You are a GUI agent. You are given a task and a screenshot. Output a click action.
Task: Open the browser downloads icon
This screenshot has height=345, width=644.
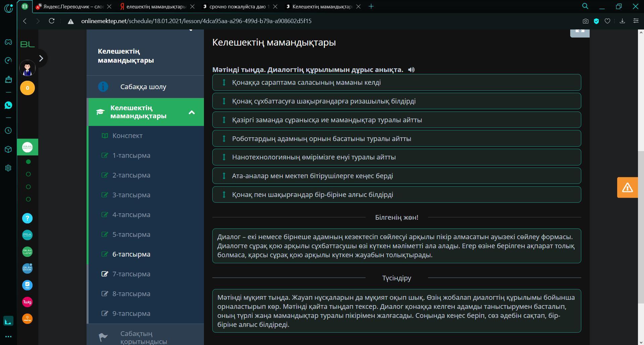622,21
